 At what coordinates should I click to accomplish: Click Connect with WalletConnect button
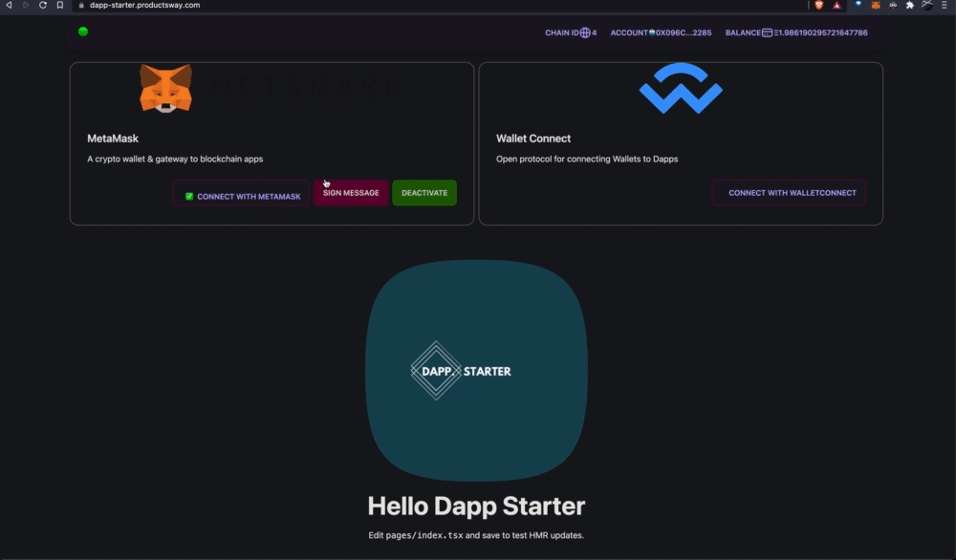[x=789, y=192]
